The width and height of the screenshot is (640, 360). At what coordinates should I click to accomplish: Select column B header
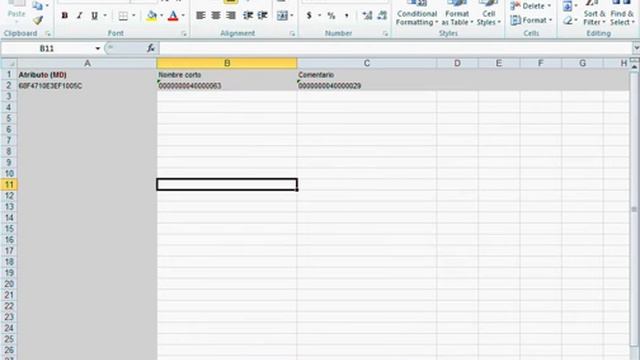[x=227, y=63]
